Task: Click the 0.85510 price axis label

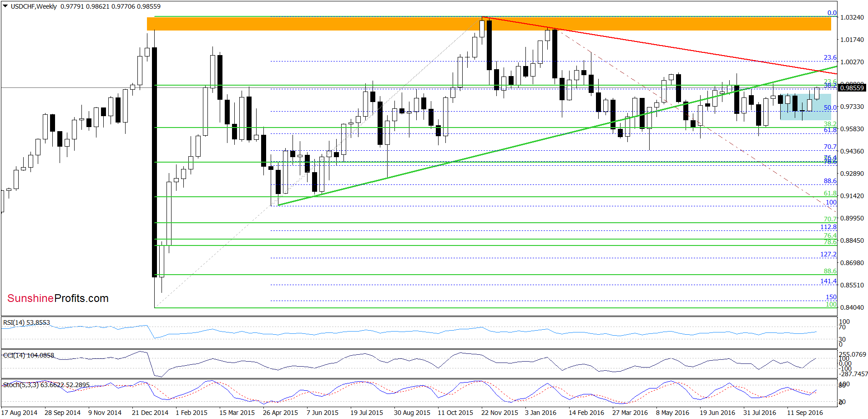Action: [x=852, y=285]
